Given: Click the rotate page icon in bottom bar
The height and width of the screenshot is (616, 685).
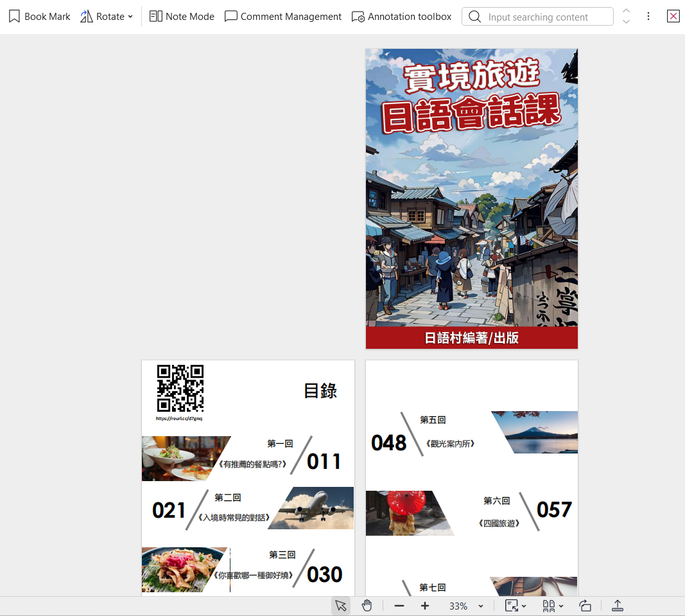Looking at the screenshot, I should 585,606.
